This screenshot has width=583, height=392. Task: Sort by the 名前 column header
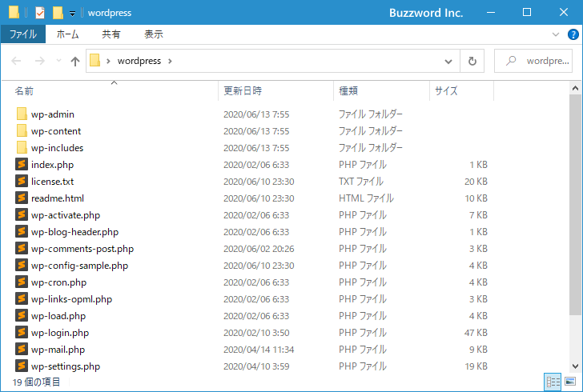[114, 91]
